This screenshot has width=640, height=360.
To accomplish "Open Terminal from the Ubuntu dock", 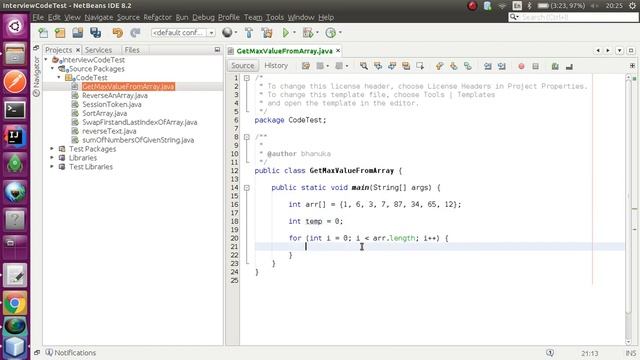I will pos(15,109).
